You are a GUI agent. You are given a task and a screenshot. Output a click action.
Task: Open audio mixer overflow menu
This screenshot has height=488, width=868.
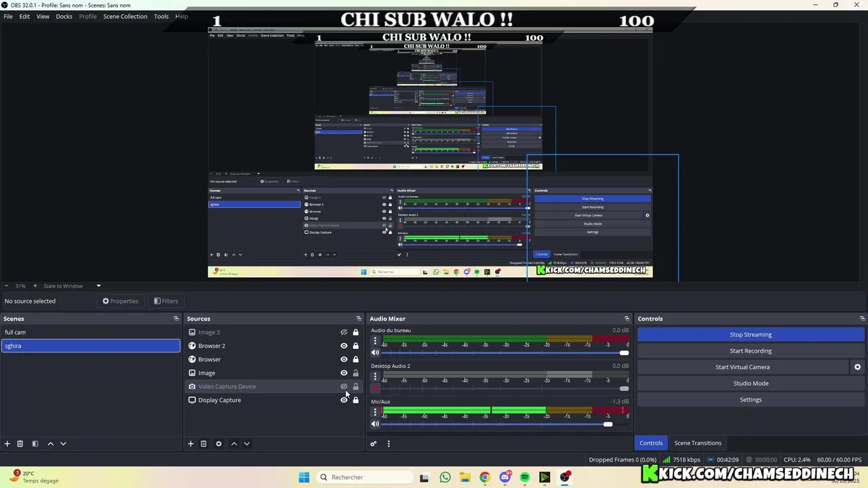pyautogui.click(x=389, y=444)
